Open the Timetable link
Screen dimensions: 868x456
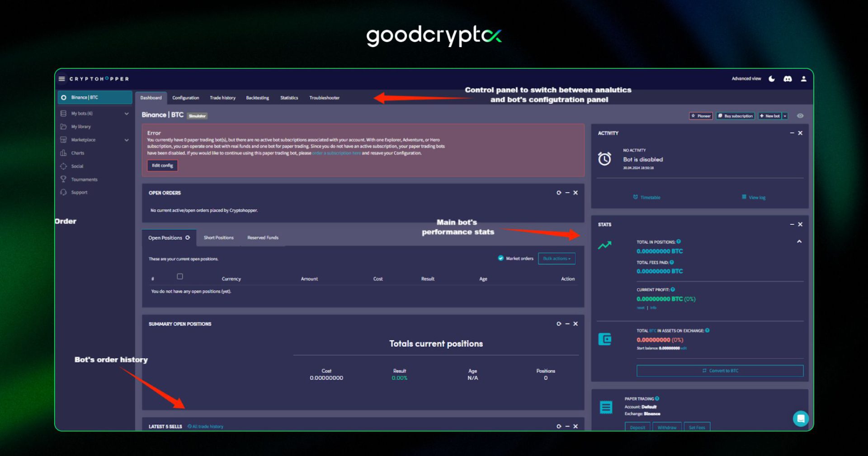tap(646, 197)
